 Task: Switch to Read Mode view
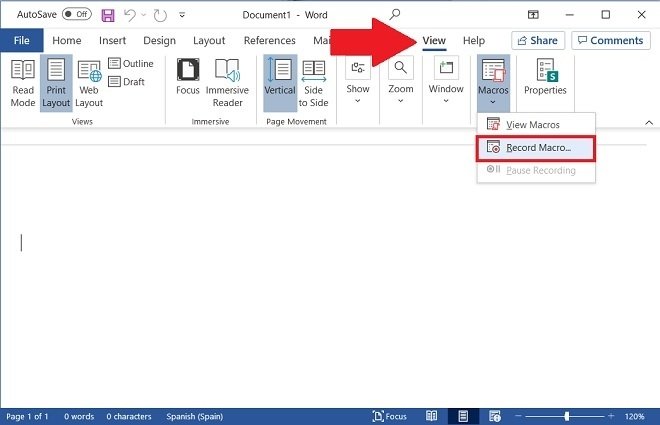(23, 83)
